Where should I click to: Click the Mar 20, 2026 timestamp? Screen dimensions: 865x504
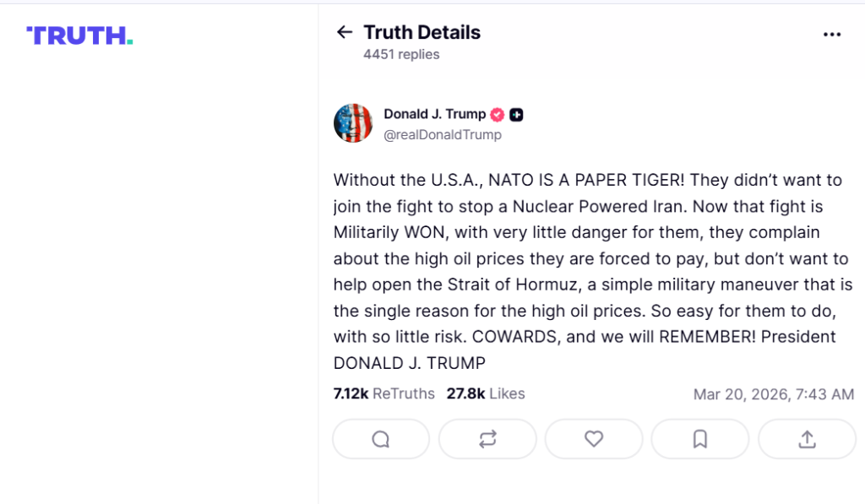(x=773, y=394)
